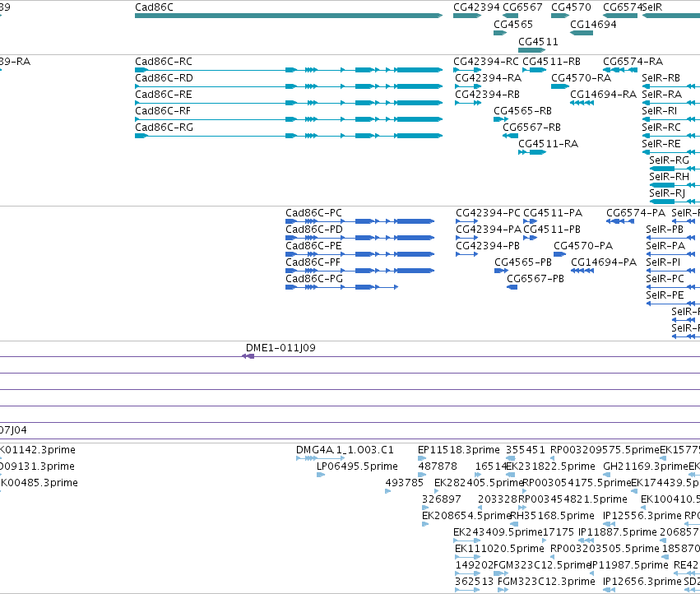Viewport: 700px width, 594px height.
Task: Open transcript SelR-RJ label
Action: 667,193
